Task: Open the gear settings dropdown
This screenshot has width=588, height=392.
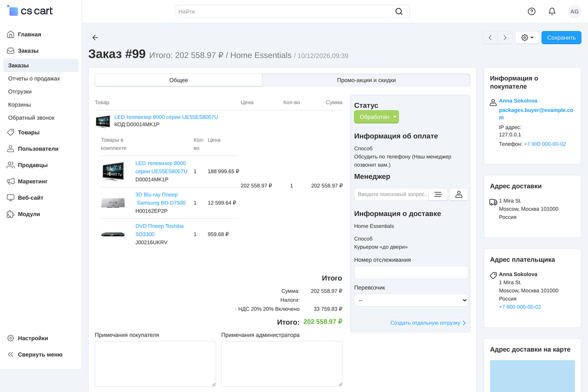Action: [x=527, y=38]
